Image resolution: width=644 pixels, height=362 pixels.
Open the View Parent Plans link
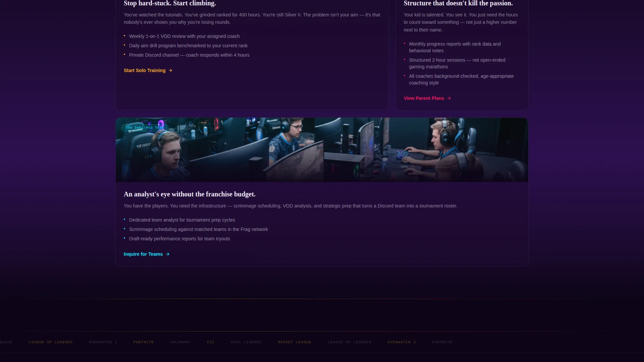click(x=427, y=98)
